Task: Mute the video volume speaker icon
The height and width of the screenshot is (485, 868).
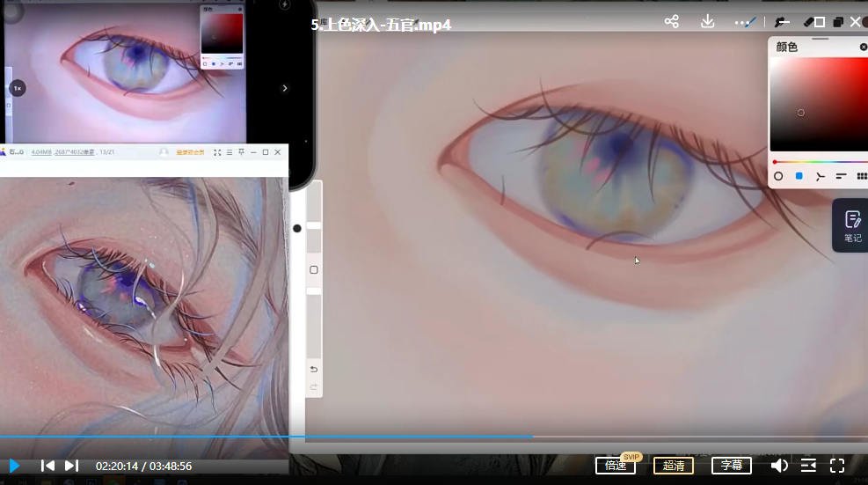Action: coord(778,466)
